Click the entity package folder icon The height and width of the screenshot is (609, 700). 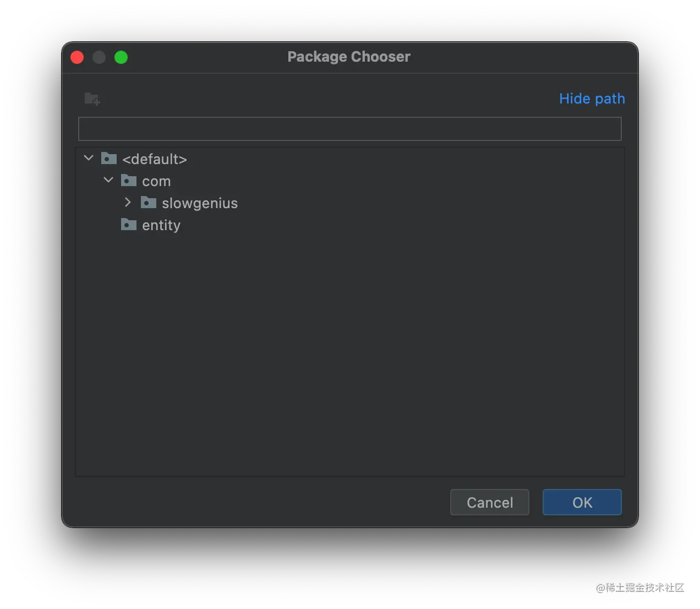[x=129, y=225]
